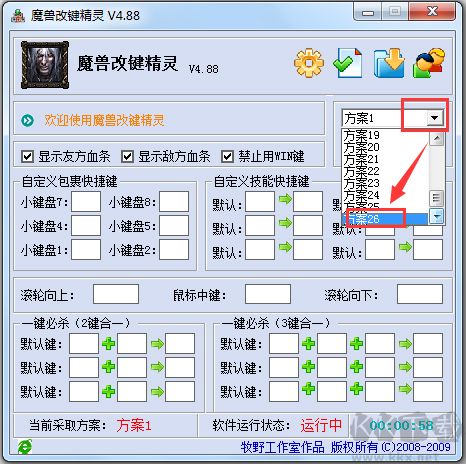This screenshot has width=466, height=464.
Task: Click the 鼠标中键 input box
Action: 268,294
